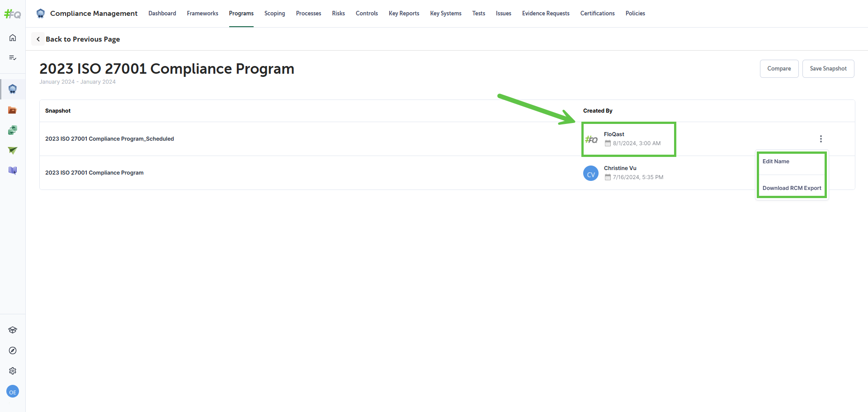The image size is (868, 412).
Task: Click the Compliance Management title
Action: point(94,14)
